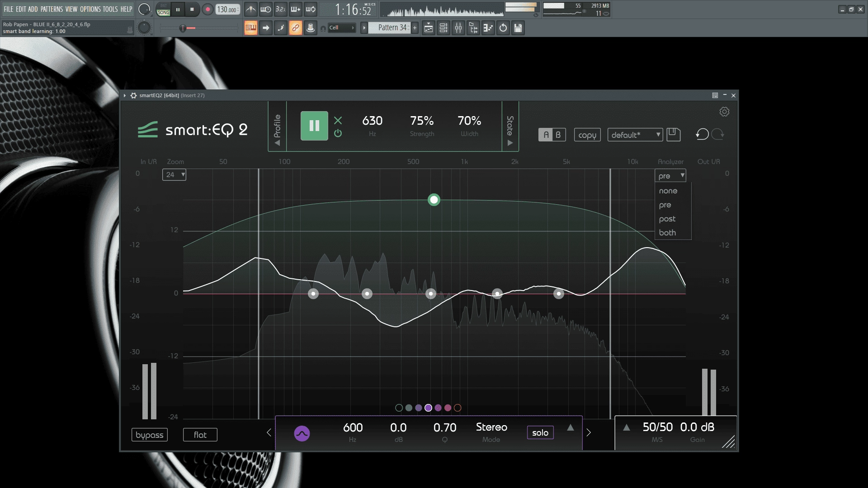Click the flat button
Image resolution: width=868 pixels, height=488 pixels.
click(x=200, y=435)
